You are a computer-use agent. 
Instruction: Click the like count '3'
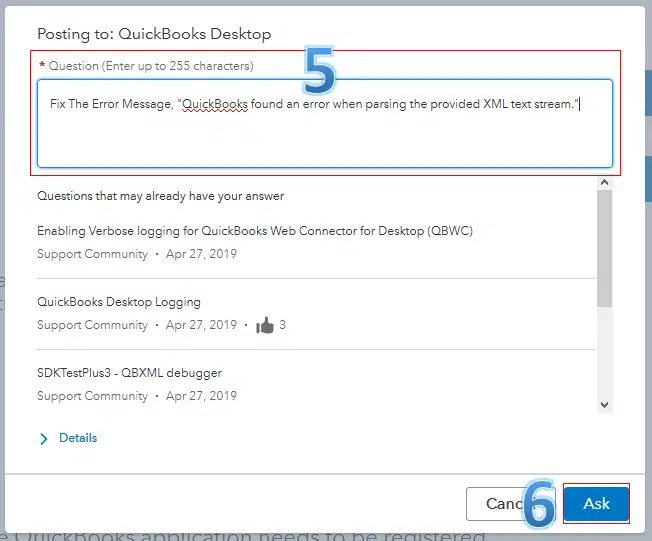click(x=282, y=325)
